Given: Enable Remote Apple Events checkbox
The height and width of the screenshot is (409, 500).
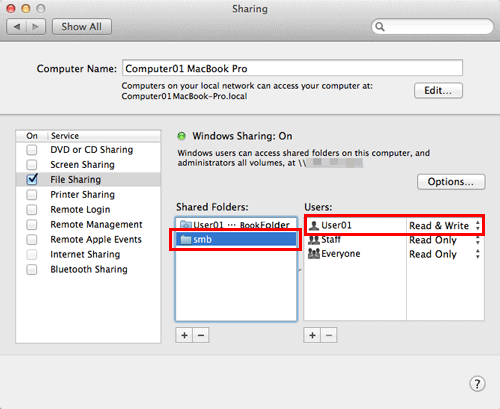Looking at the screenshot, I should point(32,239).
